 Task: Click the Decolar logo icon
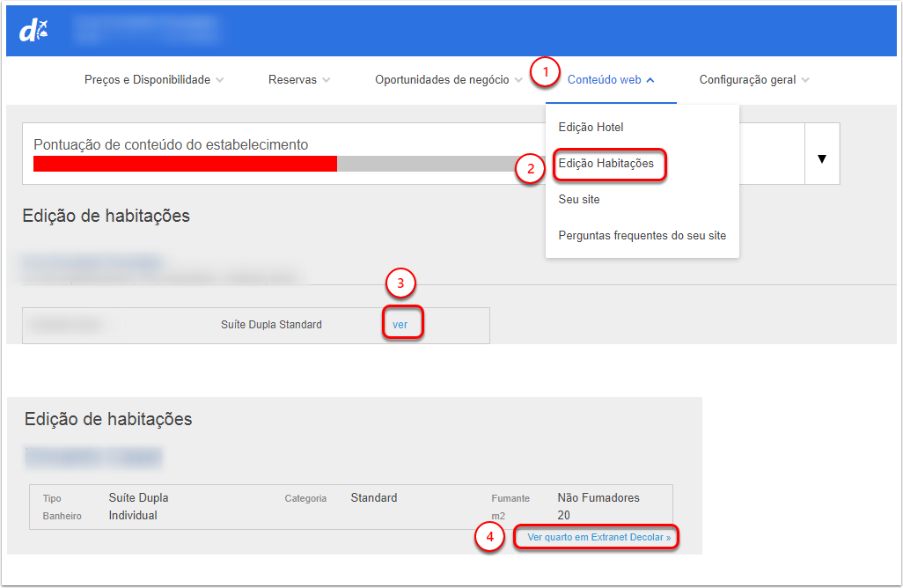click(x=33, y=31)
